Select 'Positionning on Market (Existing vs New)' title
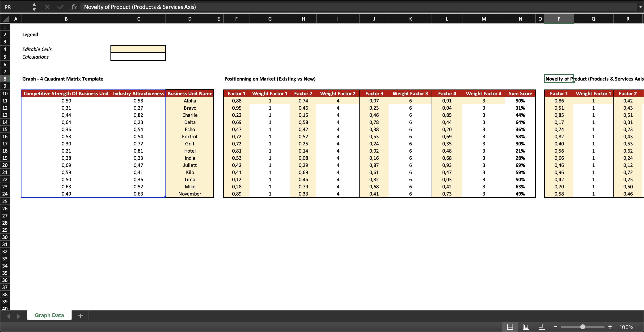Image resolution: width=644 pixels, height=332 pixels. click(x=270, y=79)
